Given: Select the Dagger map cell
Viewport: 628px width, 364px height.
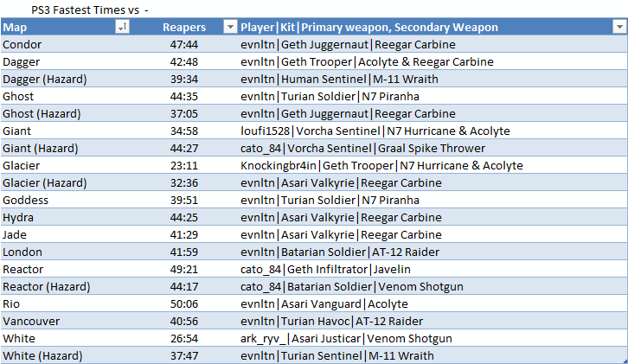Looking at the screenshot, I should 66,61.
